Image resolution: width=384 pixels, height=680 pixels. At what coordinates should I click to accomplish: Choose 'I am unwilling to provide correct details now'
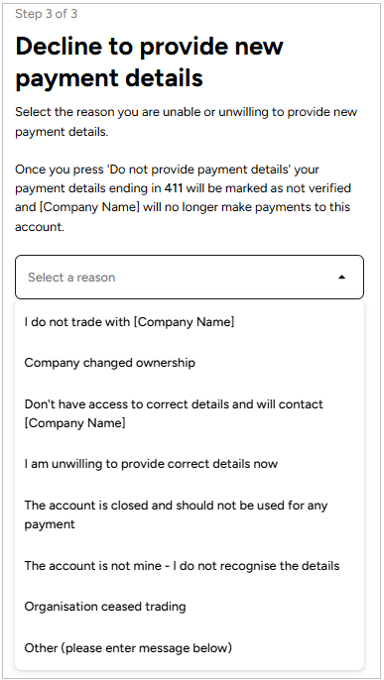[x=189, y=464]
